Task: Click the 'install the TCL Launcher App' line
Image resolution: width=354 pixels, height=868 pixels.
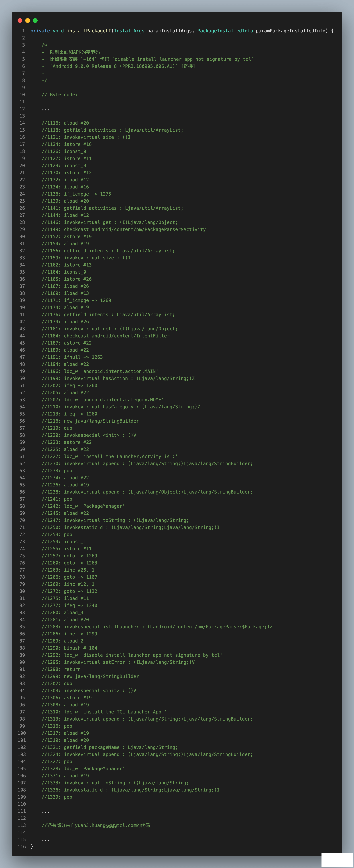Action: (x=104, y=712)
